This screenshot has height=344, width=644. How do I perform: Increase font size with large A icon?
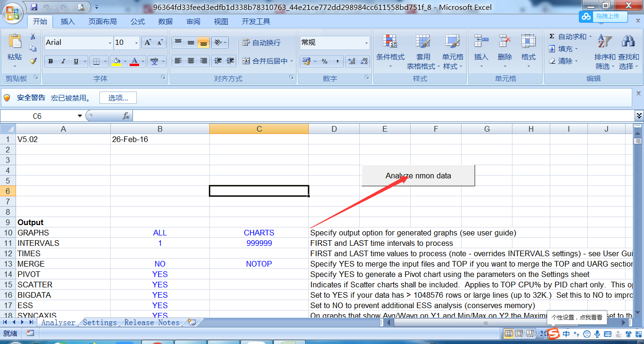pyautogui.click(x=148, y=42)
